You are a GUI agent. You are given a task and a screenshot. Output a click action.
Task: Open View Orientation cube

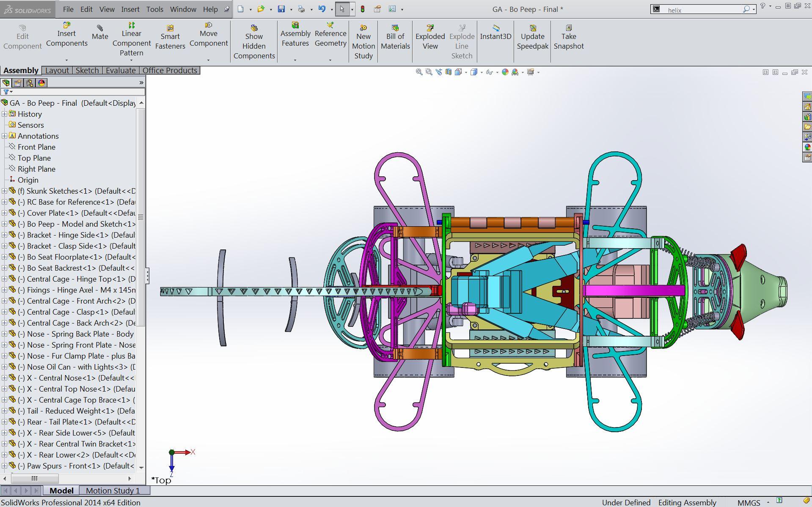458,72
